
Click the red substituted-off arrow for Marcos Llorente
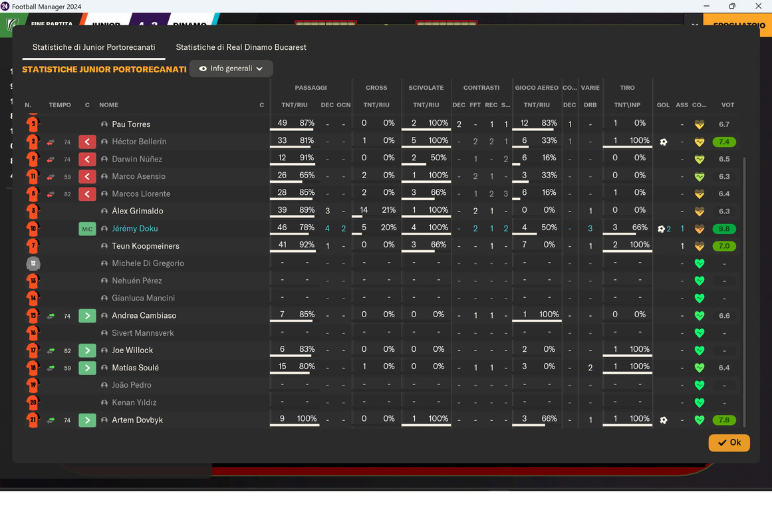click(x=87, y=194)
